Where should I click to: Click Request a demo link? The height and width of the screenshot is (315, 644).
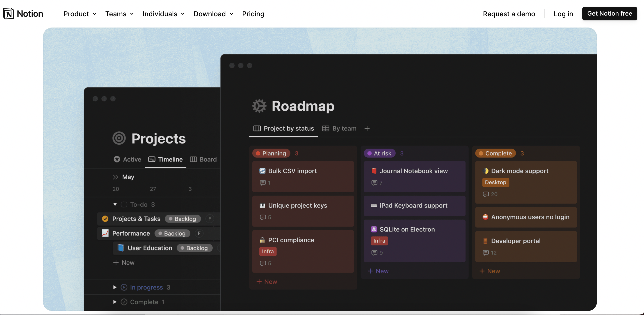point(509,14)
